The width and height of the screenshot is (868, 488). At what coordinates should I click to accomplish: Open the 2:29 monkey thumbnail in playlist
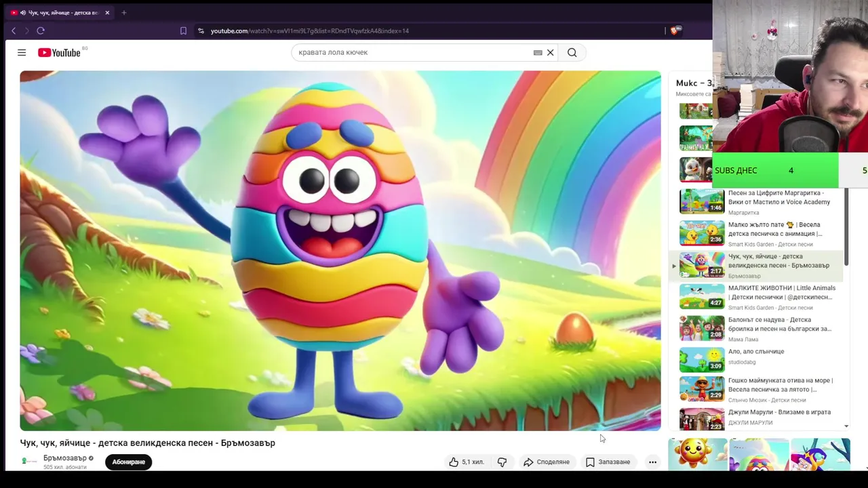coord(702,389)
